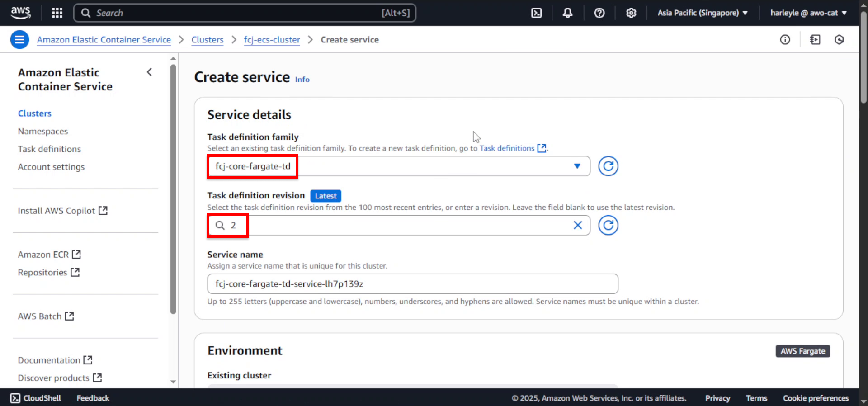Toggle the side navigation hamburger menu
868x406 pixels.
pyautogui.click(x=19, y=40)
